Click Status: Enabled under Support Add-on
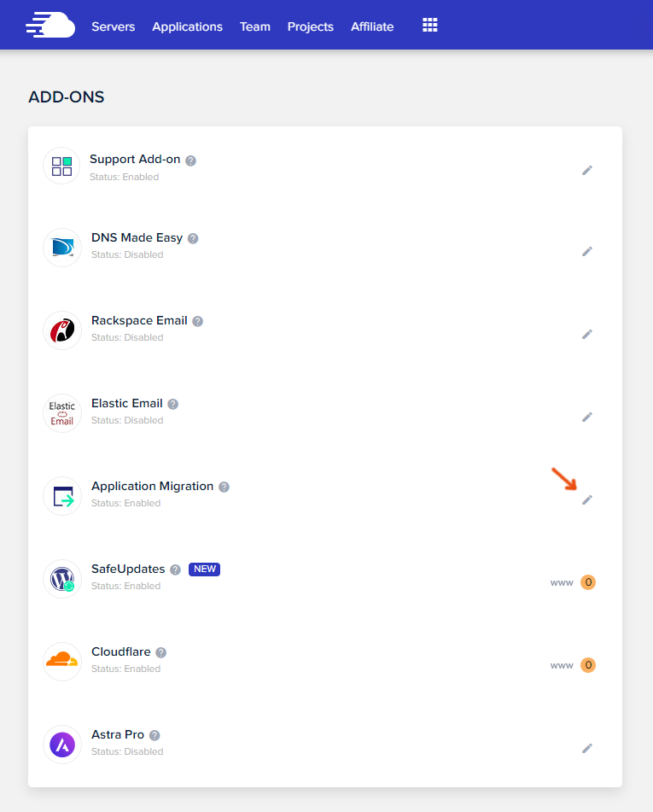This screenshot has width=653, height=812. coord(125,177)
